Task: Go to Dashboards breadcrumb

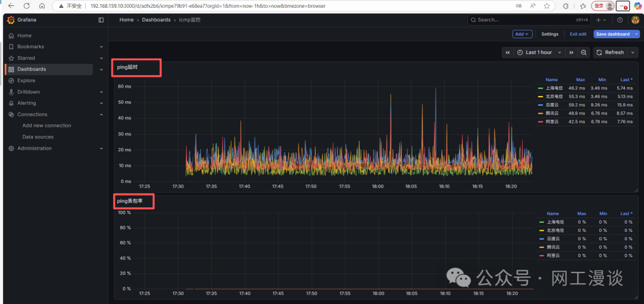Action: coord(156,20)
